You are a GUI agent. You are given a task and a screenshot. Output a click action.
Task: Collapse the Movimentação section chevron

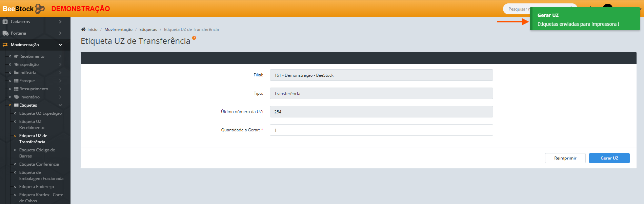(60, 45)
